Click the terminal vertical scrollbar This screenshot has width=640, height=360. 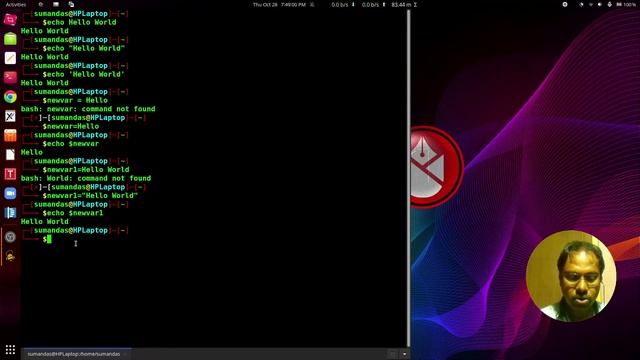[x=408, y=178]
